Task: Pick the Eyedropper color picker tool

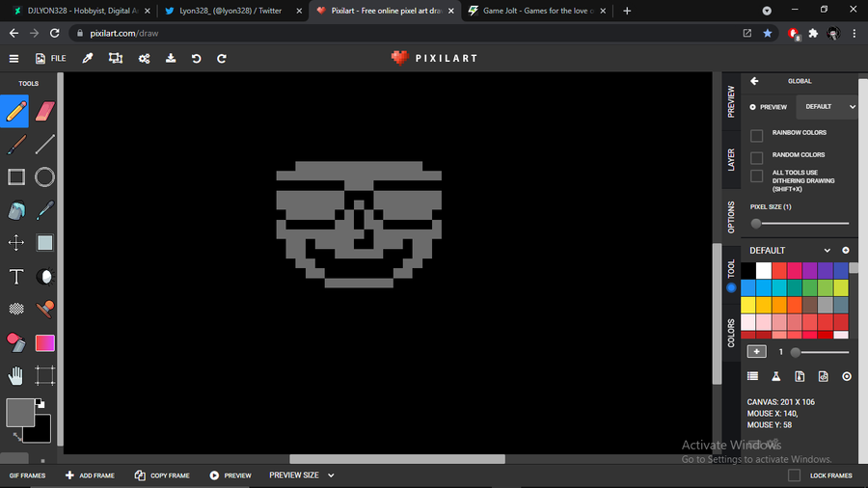Action: click(44, 210)
